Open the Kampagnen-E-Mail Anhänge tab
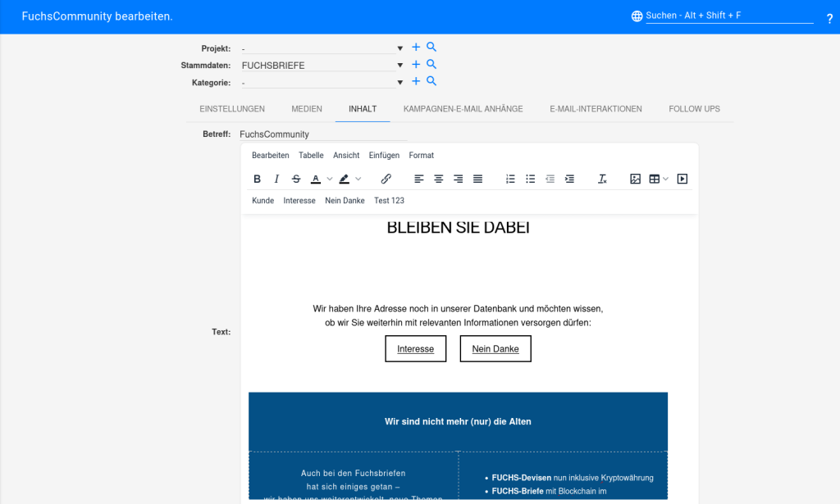 click(x=463, y=109)
